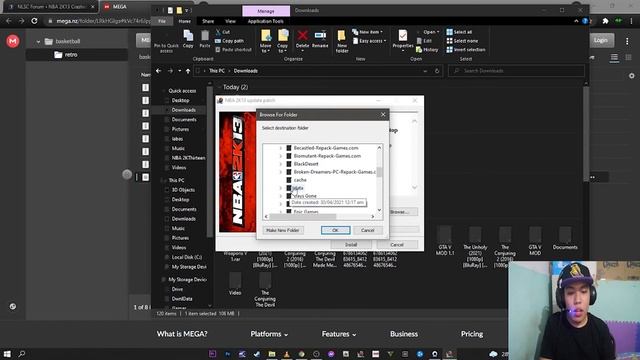Click Paste shortcut in the ribbon
Screen dimensions: 640x360
point(233,50)
